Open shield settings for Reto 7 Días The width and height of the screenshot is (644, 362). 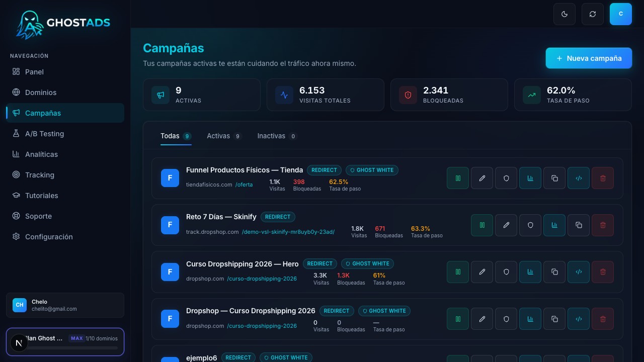click(x=530, y=225)
